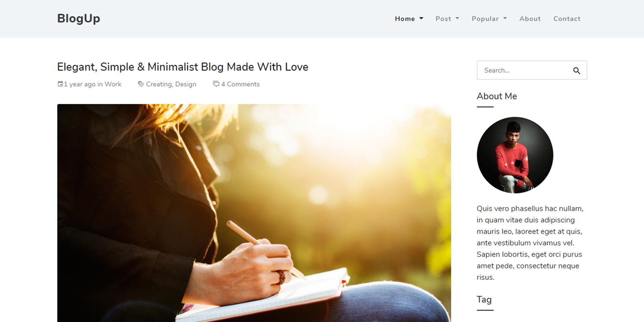Click the search magnifier icon

(576, 70)
